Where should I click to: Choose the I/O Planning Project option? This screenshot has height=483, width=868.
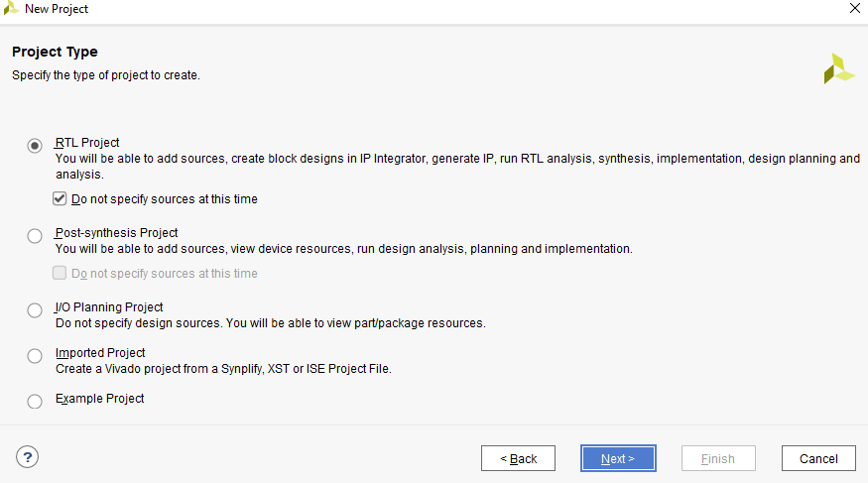pyautogui.click(x=35, y=309)
